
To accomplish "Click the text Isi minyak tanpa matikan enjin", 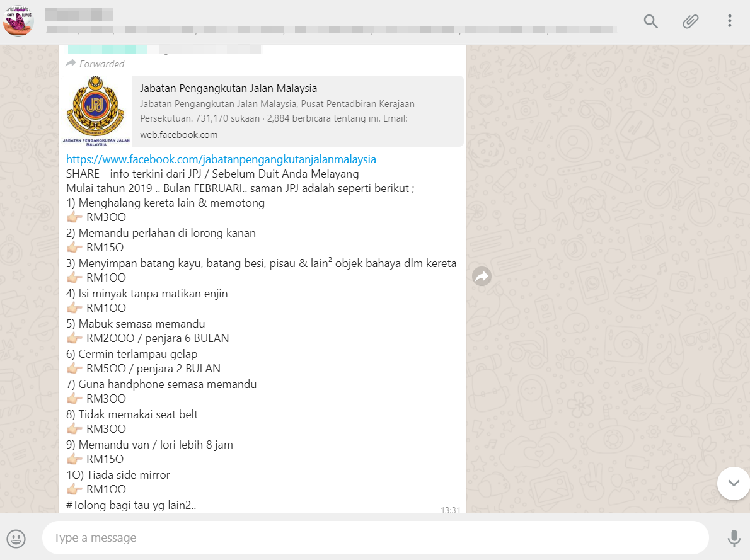I will coord(153,293).
